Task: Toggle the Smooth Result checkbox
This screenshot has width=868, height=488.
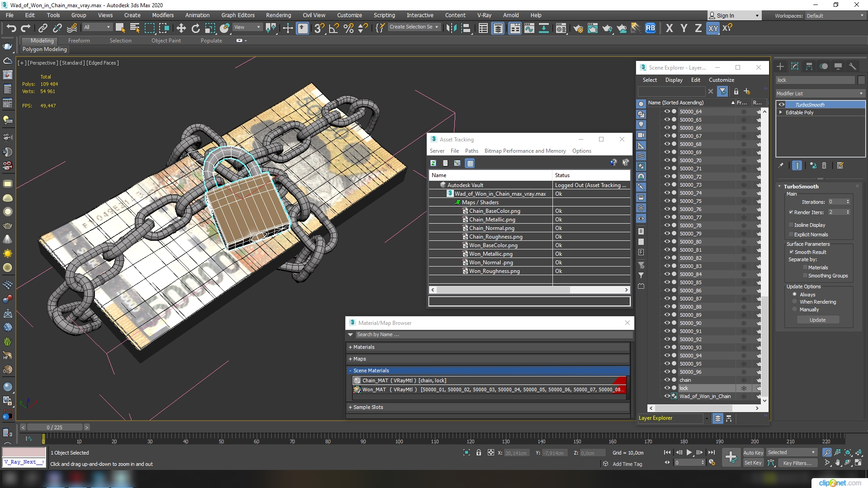Action: point(792,252)
